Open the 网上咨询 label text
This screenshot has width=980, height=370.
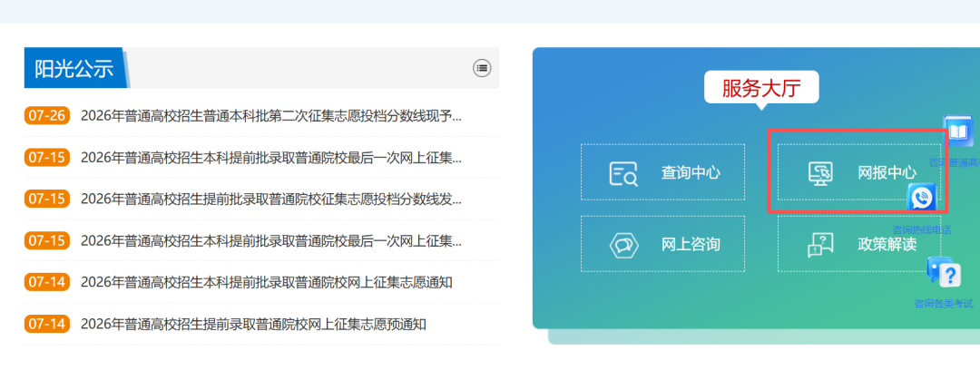(x=691, y=244)
